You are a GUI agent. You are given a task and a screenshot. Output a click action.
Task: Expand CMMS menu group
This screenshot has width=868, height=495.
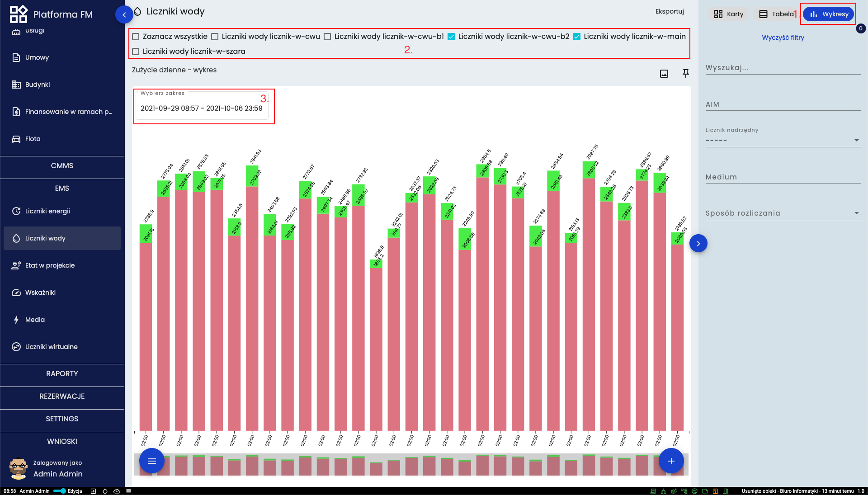pyautogui.click(x=62, y=166)
